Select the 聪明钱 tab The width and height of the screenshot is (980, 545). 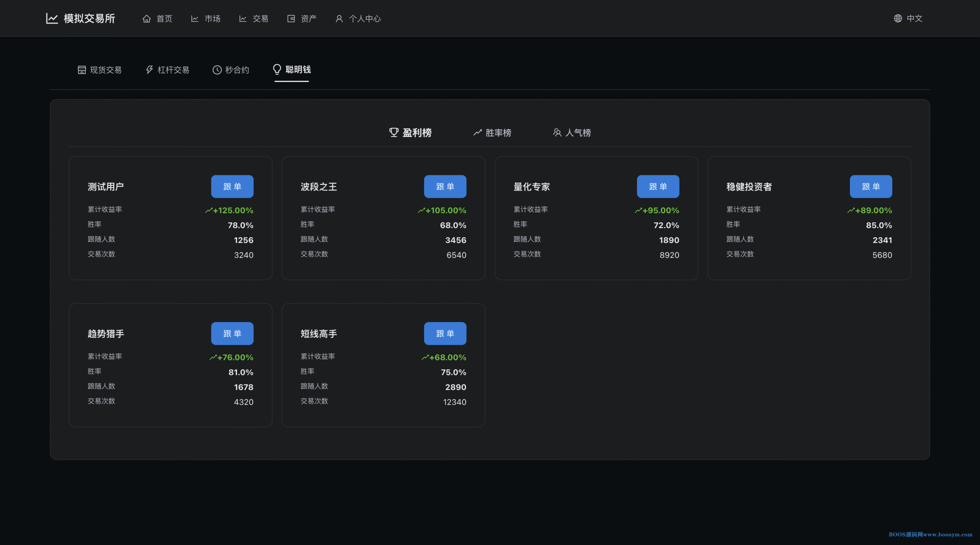292,70
